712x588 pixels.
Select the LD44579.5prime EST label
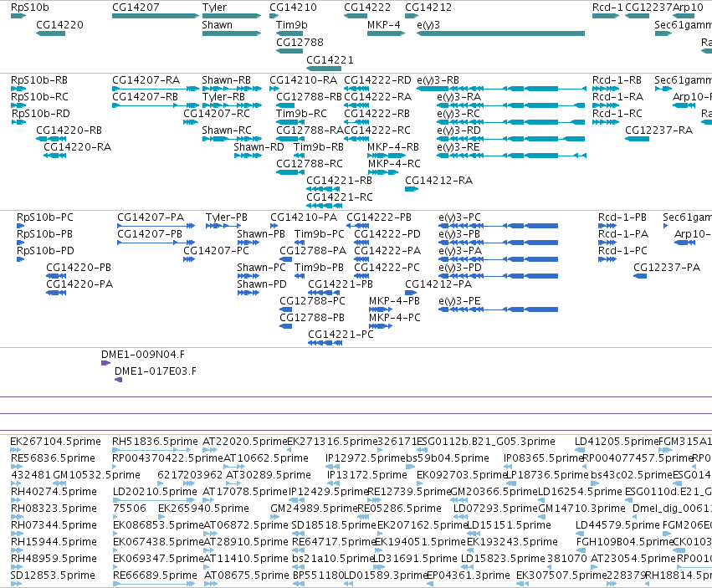click(x=617, y=525)
